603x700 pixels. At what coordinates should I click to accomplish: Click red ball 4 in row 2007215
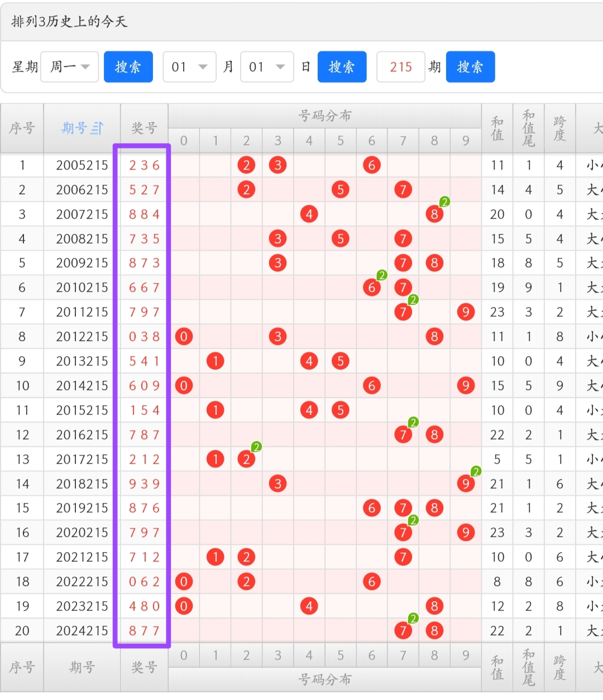pyautogui.click(x=309, y=214)
